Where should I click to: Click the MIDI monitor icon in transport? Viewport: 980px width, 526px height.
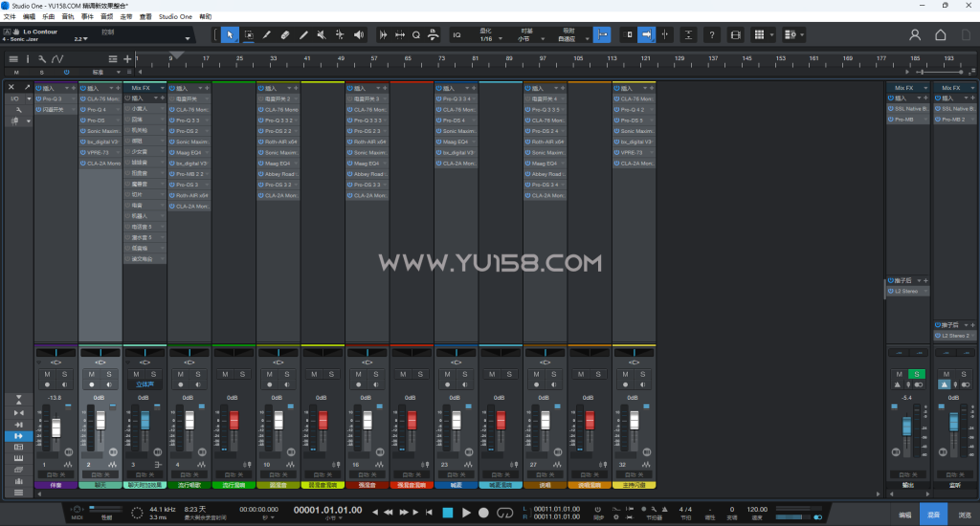[77, 510]
